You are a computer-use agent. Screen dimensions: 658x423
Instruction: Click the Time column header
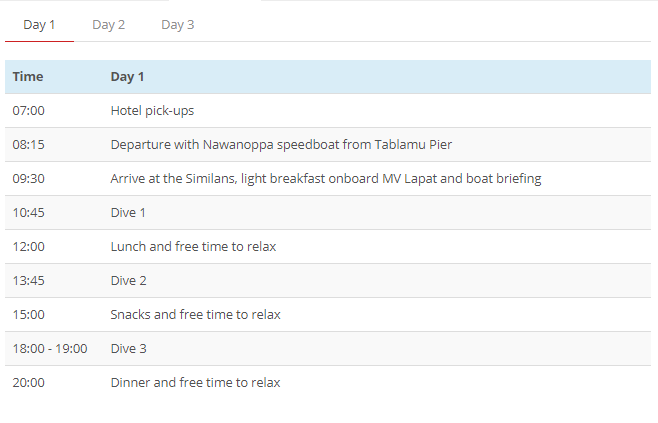click(x=28, y=77)
